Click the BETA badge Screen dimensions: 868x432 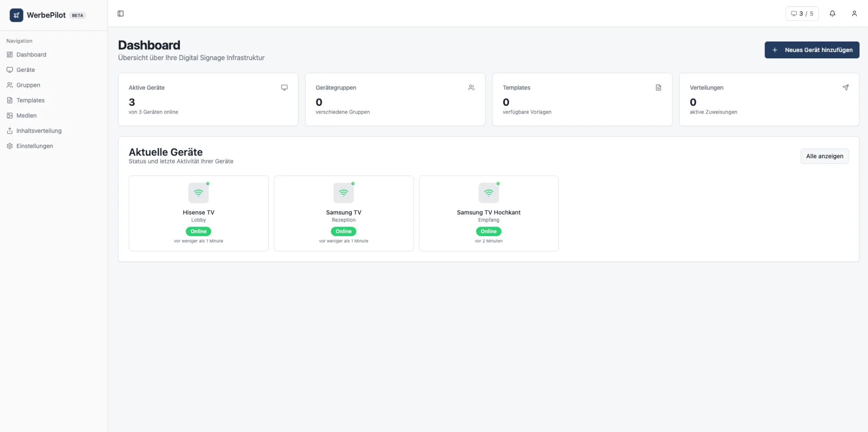click(x=78, y=15)
